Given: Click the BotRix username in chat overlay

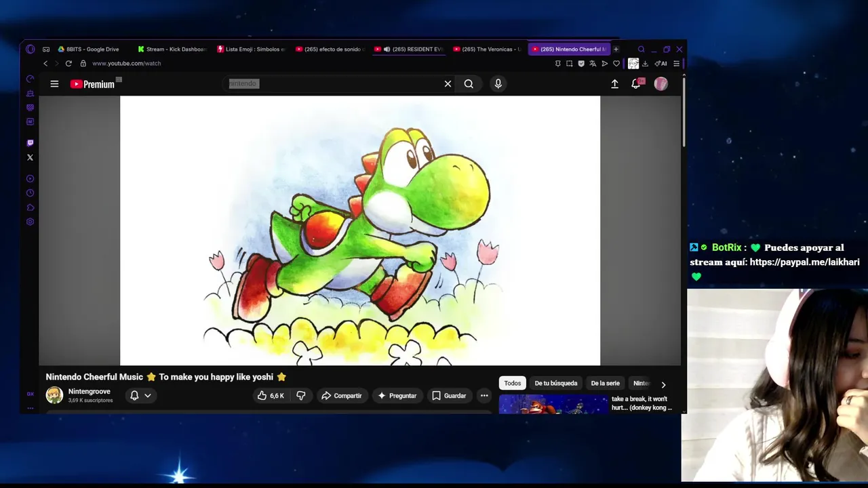Looking at the screenshot, I should 726,248.
